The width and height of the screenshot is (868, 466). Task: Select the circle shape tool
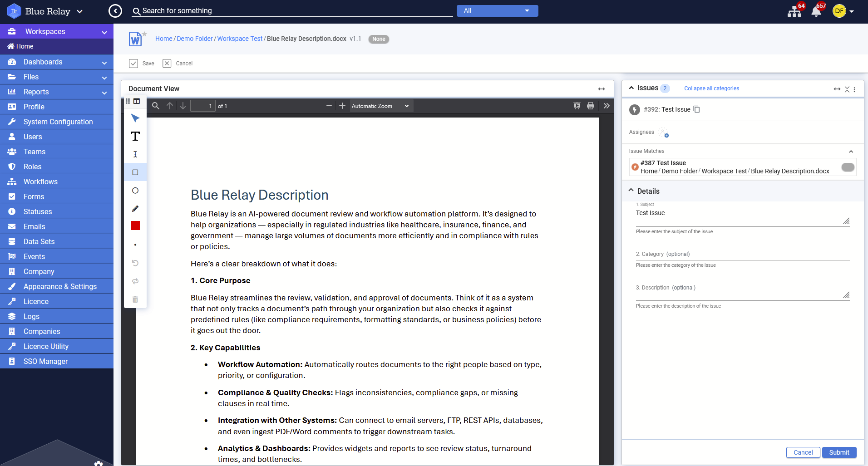(x=135, y=191)
